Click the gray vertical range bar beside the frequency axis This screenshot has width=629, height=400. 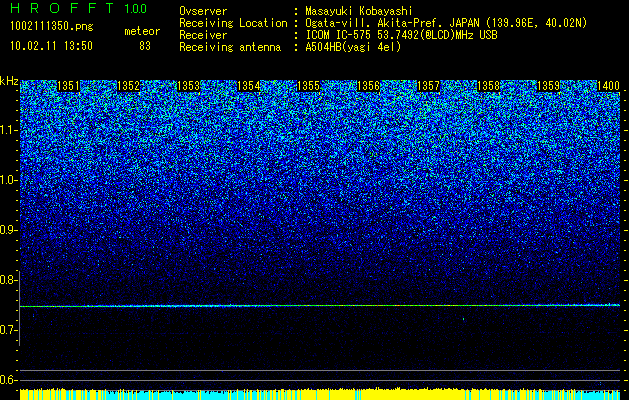(19, 309)
